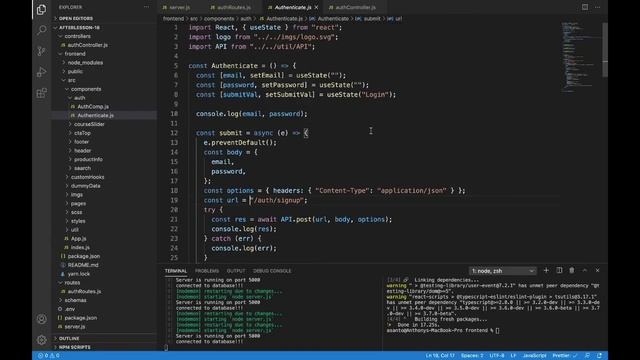Open the OUTPUT panel tab
The width and height of the screenshot is (640, 360).
tap(236, 271)
